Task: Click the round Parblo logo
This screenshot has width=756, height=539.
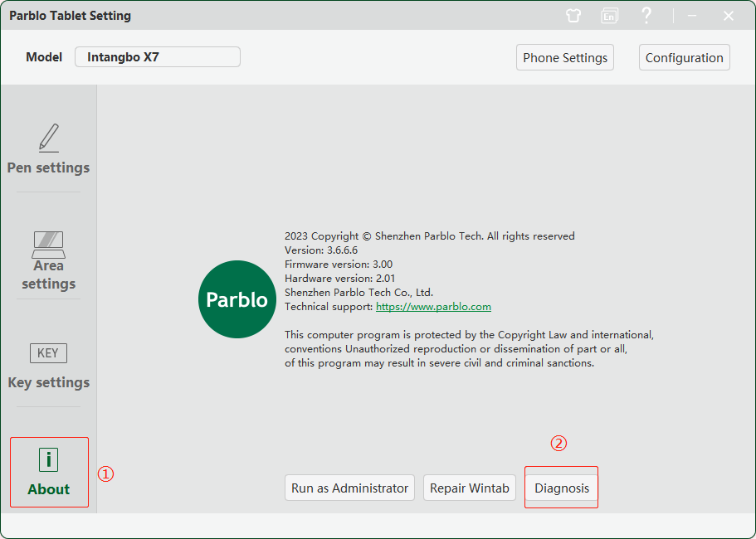Action: pyautogui.click(x=237, y=299)
